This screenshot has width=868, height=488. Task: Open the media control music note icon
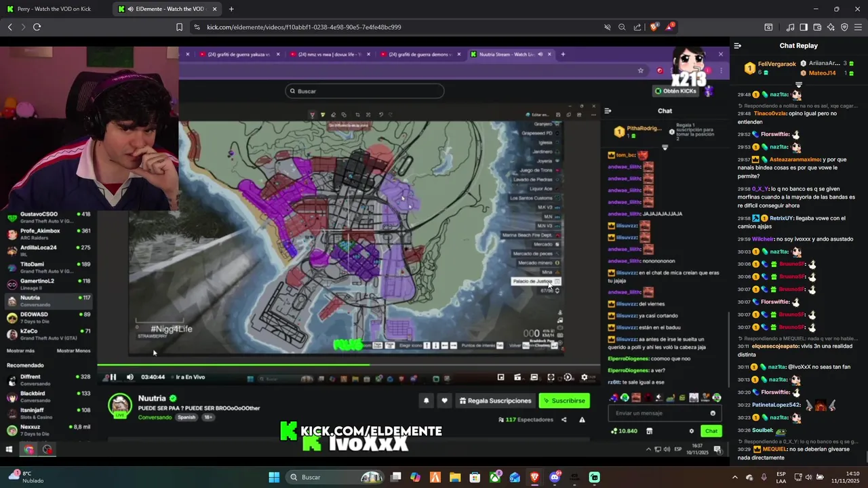click(x=790, y=27)
